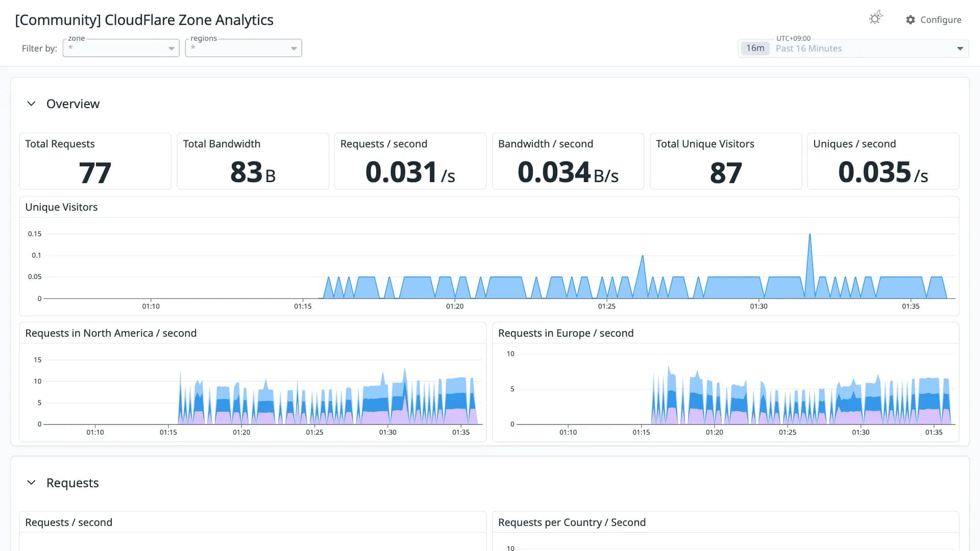The height and width of the screenshot is (551, 980).
Task: Click the Requests / second value 0.031
Action: coord(410,172)
